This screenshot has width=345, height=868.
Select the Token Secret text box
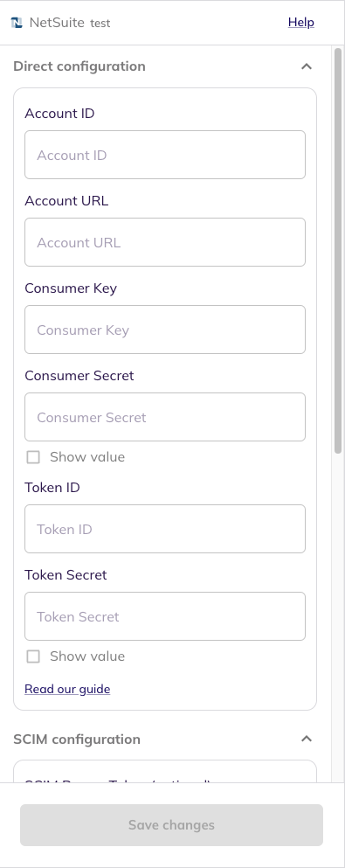(165, 616)
